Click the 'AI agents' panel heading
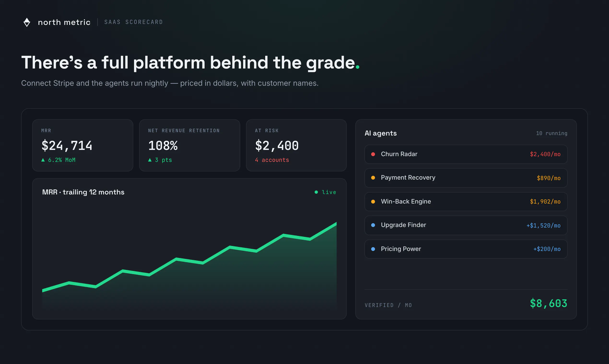This screenshot has width=609, height=364. 381,133
